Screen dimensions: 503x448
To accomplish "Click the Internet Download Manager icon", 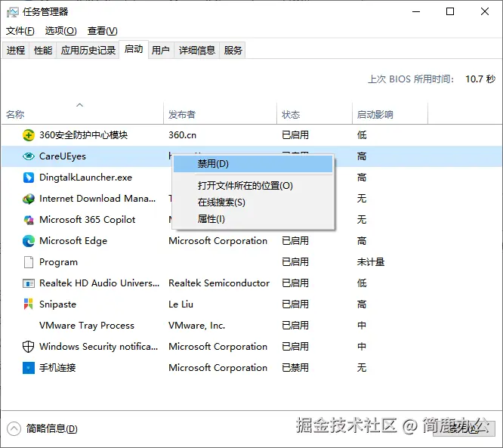I will [29, 199].
